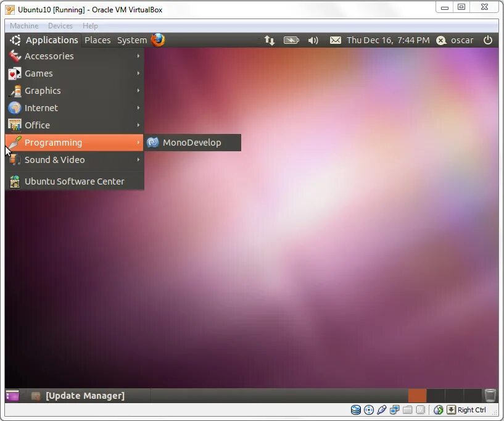Select the Programming category

74,143
